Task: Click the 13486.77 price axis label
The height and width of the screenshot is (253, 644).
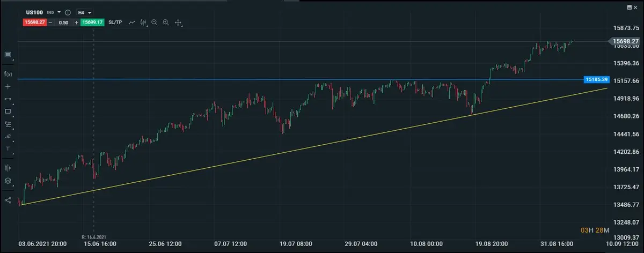Action: 626,205
